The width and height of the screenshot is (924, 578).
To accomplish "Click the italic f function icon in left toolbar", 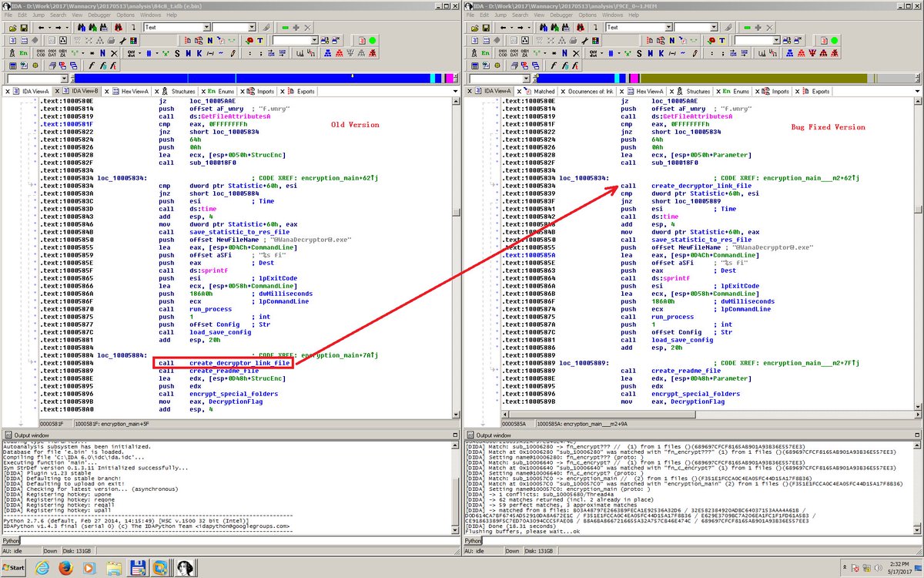I will coord(92,66).
